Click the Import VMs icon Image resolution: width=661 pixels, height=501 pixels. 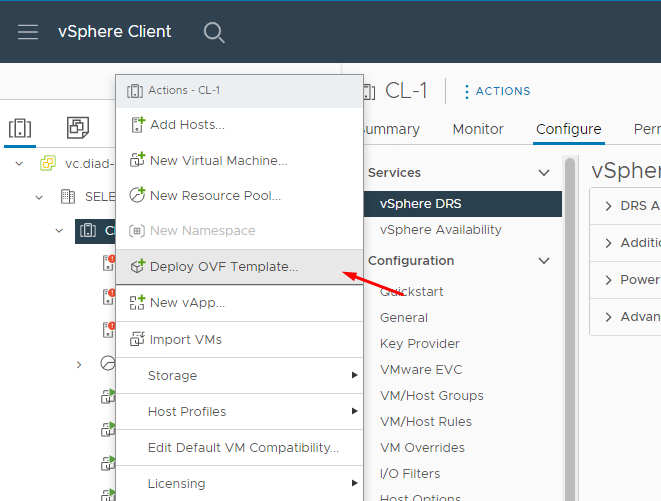click(x=136, y=340)
